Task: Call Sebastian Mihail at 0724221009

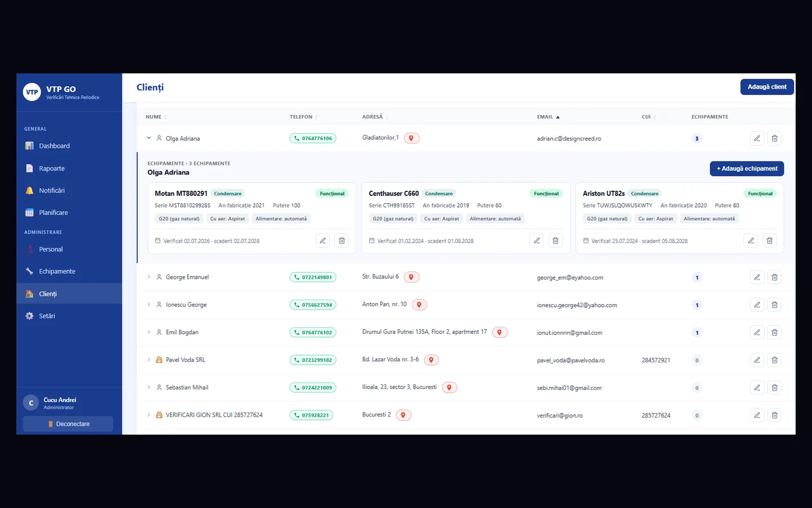Action: (x=313, y=388)
